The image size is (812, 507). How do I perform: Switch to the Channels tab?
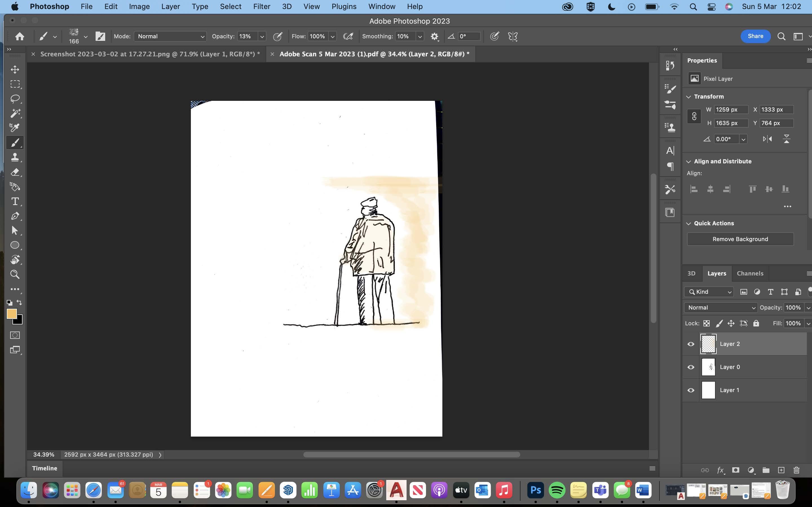pyautogui.click(x=750, y=273)
